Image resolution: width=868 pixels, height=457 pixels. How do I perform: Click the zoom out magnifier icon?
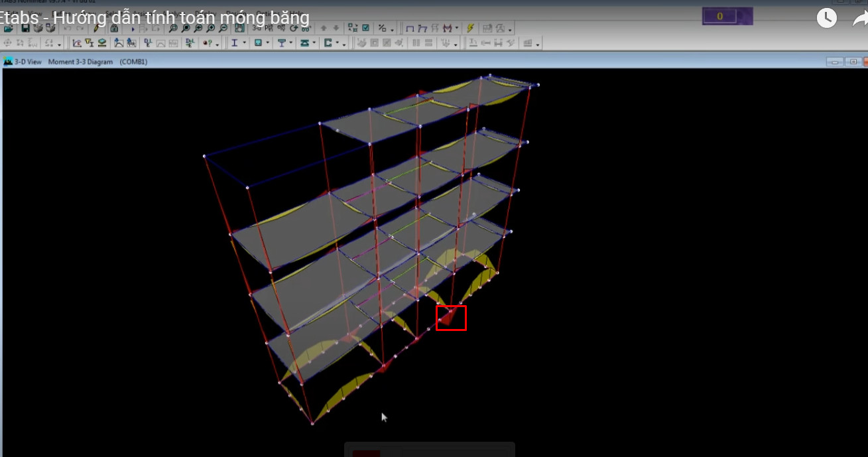(x=223, y=29)
